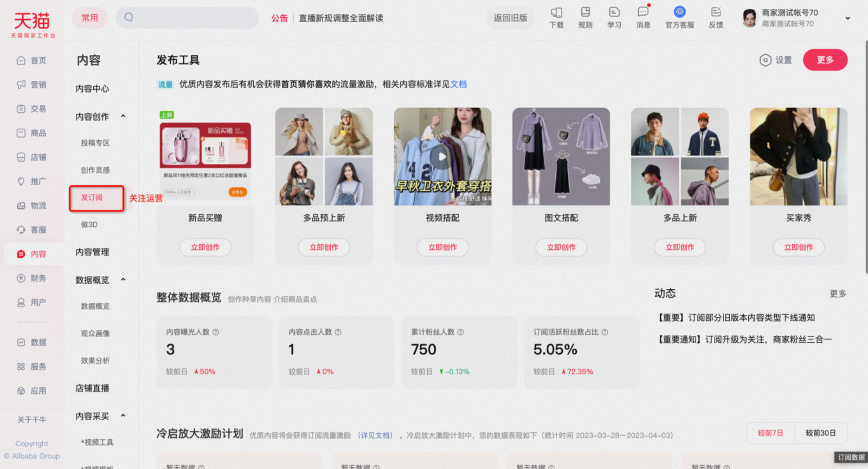Show help for 订阅活跃粉丝数占比
Image resolution: width=868 pixels, height=469 pixels.
coord(605,332)
